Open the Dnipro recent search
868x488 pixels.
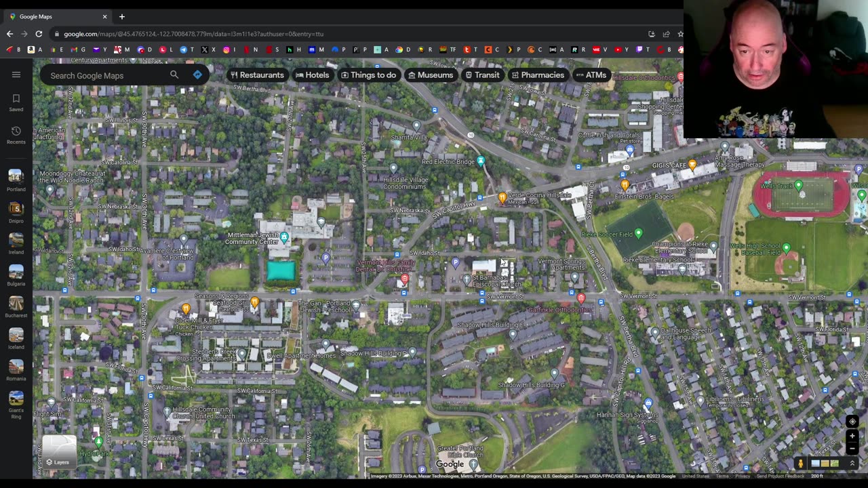click(16, 212)
